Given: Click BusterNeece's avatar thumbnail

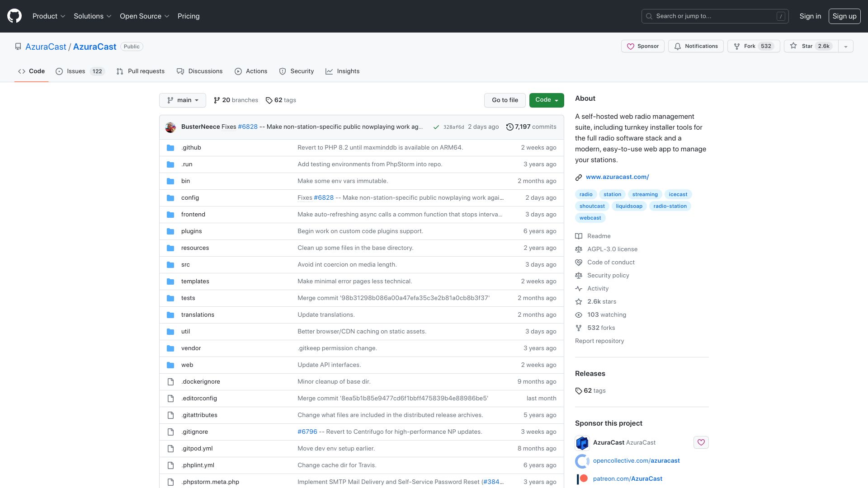Looking at the screenshot, I should pyautogui.click(x=170, y=127).
